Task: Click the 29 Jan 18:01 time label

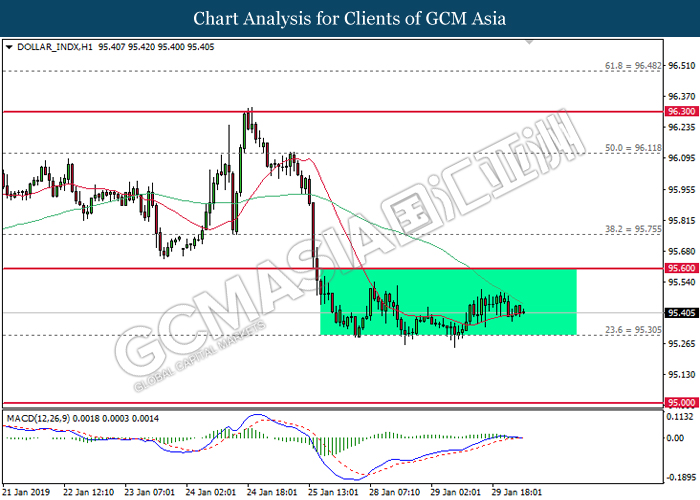Action: click(x=517, y=492)
